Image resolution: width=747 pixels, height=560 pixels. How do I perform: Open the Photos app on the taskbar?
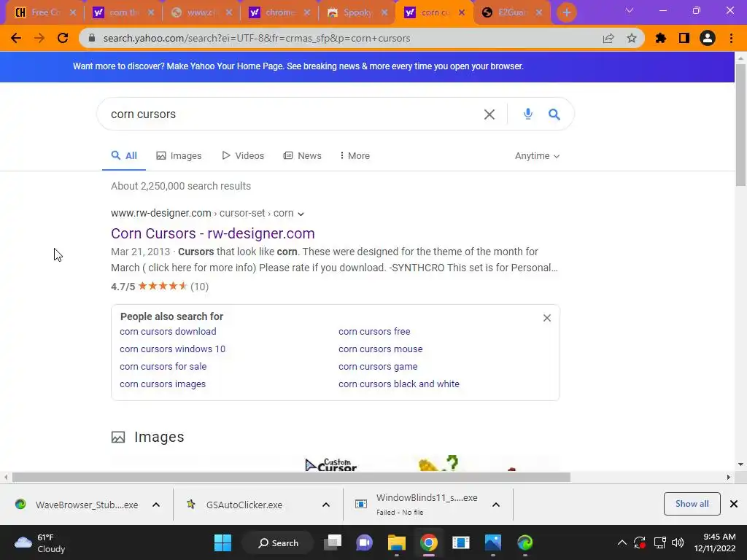[x=493, y=542]
